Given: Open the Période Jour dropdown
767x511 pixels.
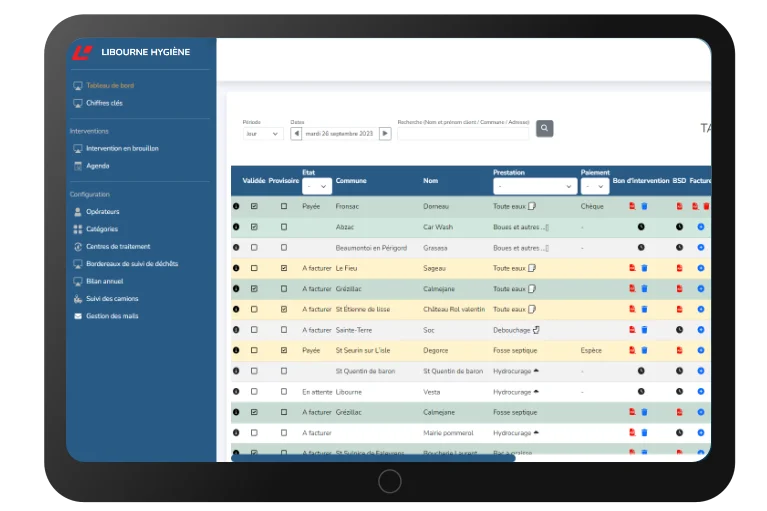Looking at the screenshot, I should click(262, 134).
